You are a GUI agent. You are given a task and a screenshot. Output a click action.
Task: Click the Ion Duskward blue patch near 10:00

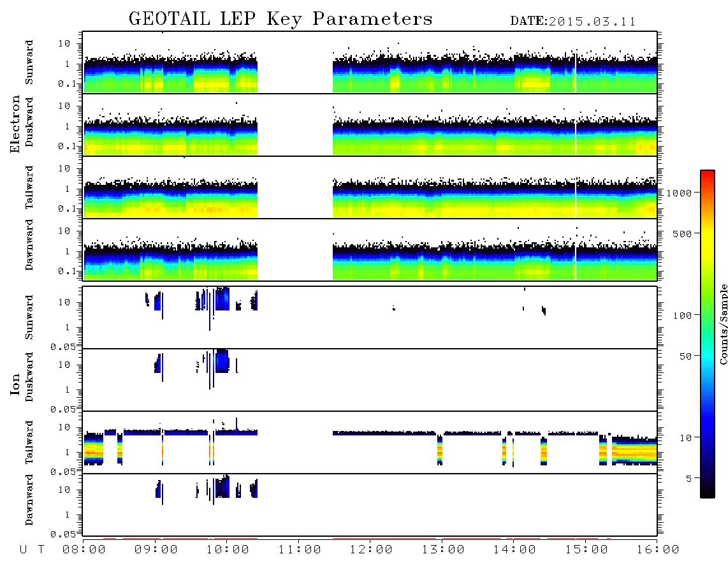click(x=222, y=361)
